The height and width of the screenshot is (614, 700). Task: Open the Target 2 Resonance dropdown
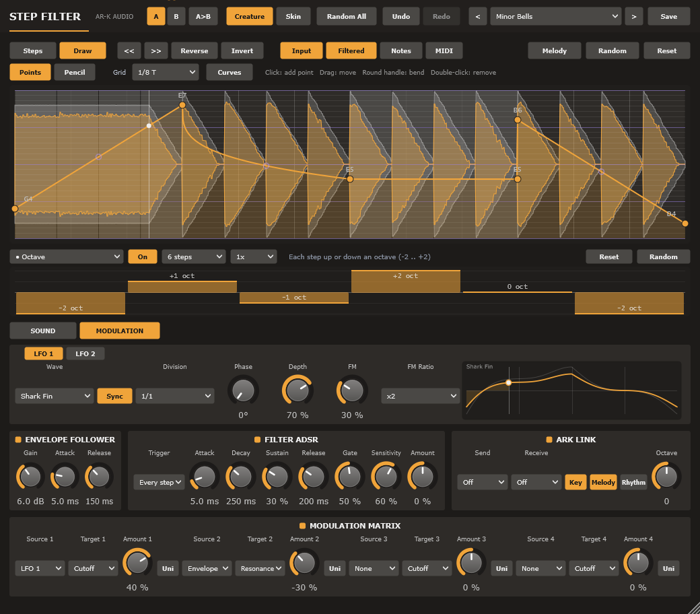[260, 568]
